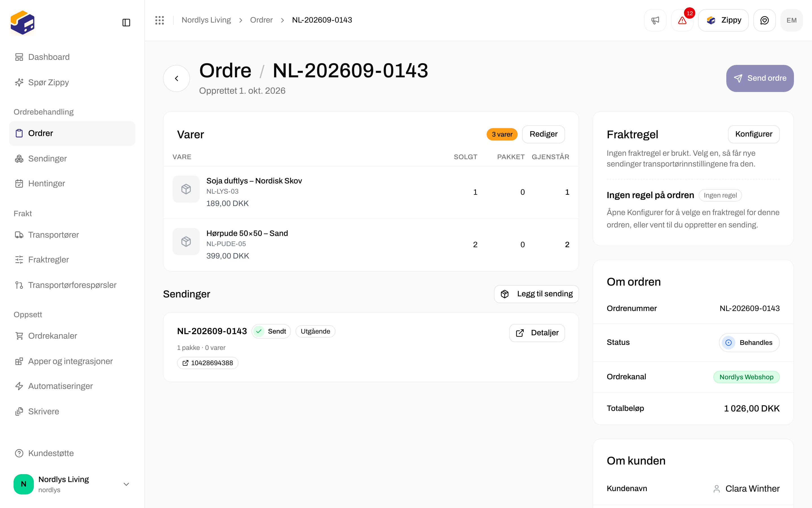This screenshot has width=812, height=508.
Task: Open the alerts warning icon with 12 badge
Action: [682, 20]
